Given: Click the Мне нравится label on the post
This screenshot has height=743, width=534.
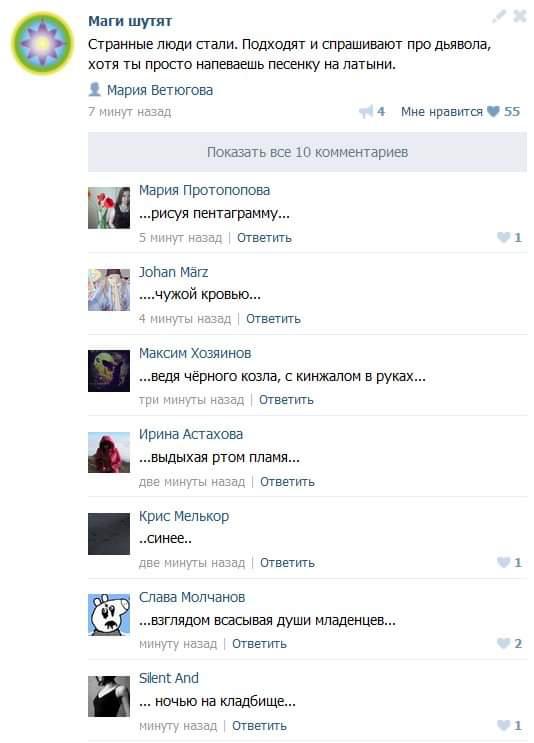Looking at the screenshot, I should (442, 112).
